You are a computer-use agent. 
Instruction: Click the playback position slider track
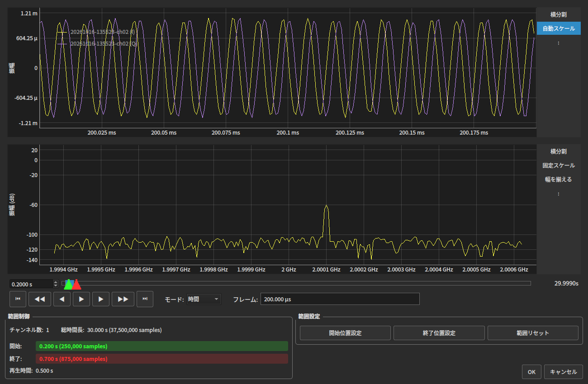click(x=296, y=283)
